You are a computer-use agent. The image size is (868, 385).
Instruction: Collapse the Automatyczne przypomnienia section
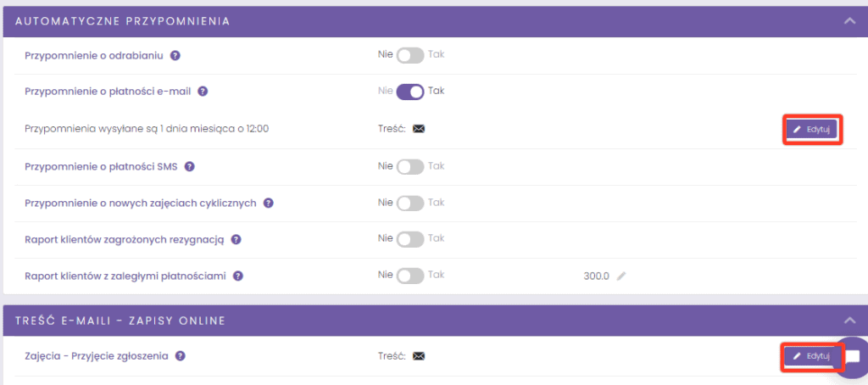pos(849,20)
